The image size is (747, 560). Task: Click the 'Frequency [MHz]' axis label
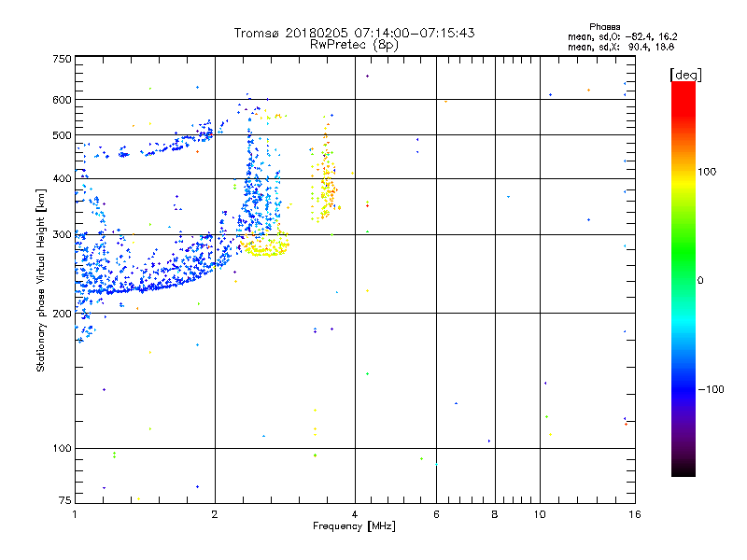pos(354,526)
